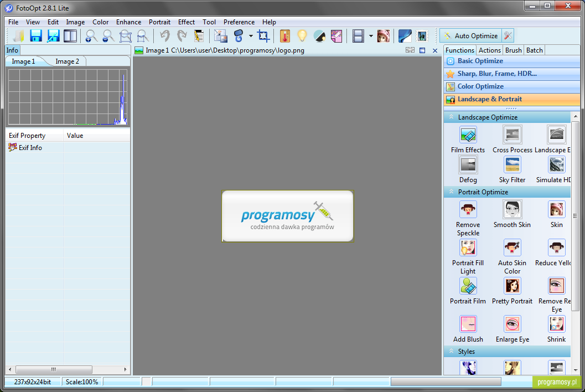
Task: Apply the Sky Filter
Action: coord(512,170)
